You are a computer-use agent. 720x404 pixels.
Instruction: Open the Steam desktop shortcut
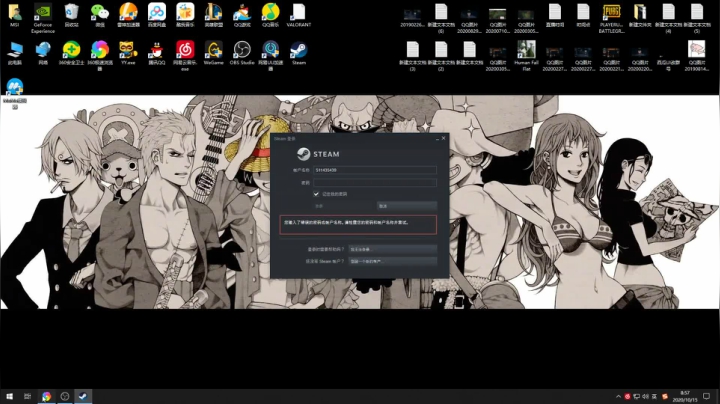click(x=299, y=53)
